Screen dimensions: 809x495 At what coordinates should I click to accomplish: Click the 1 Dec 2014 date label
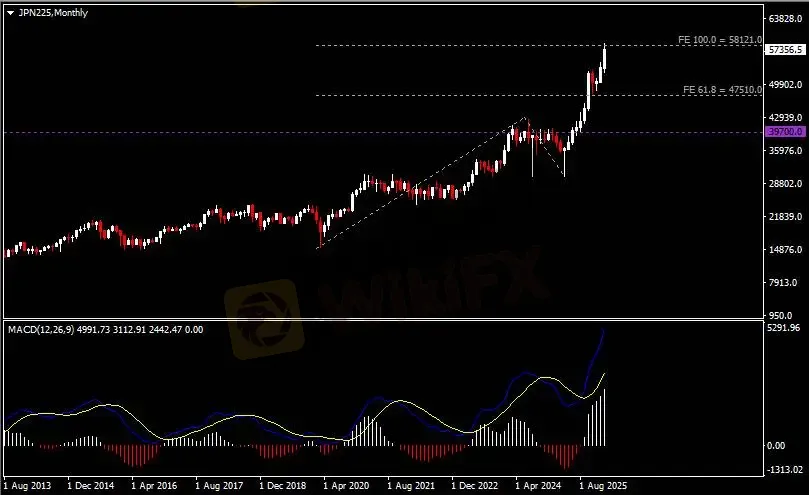click(x=91, y=486)
